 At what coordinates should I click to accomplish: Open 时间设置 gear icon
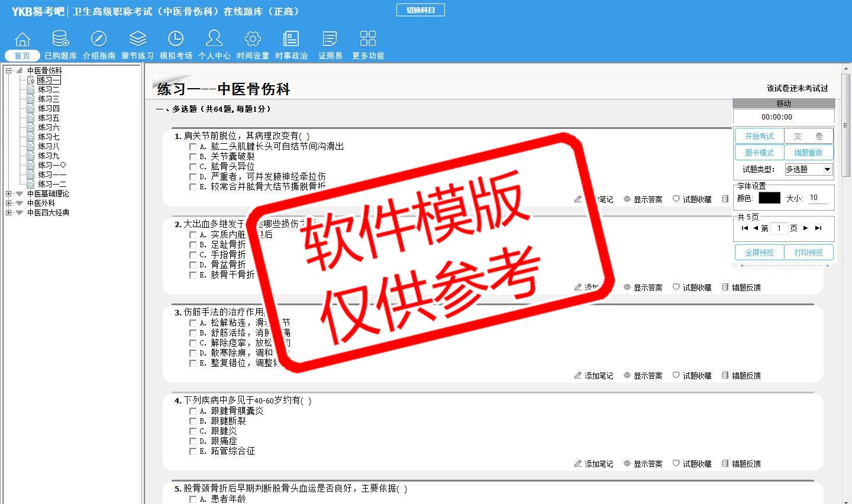[x=253, y=39]
